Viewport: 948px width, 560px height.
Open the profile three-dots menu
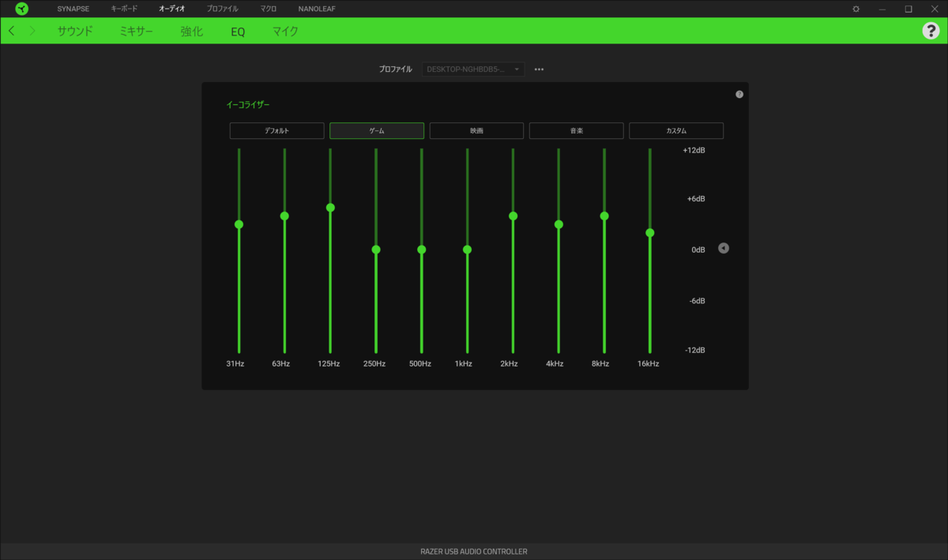point(539,70)
